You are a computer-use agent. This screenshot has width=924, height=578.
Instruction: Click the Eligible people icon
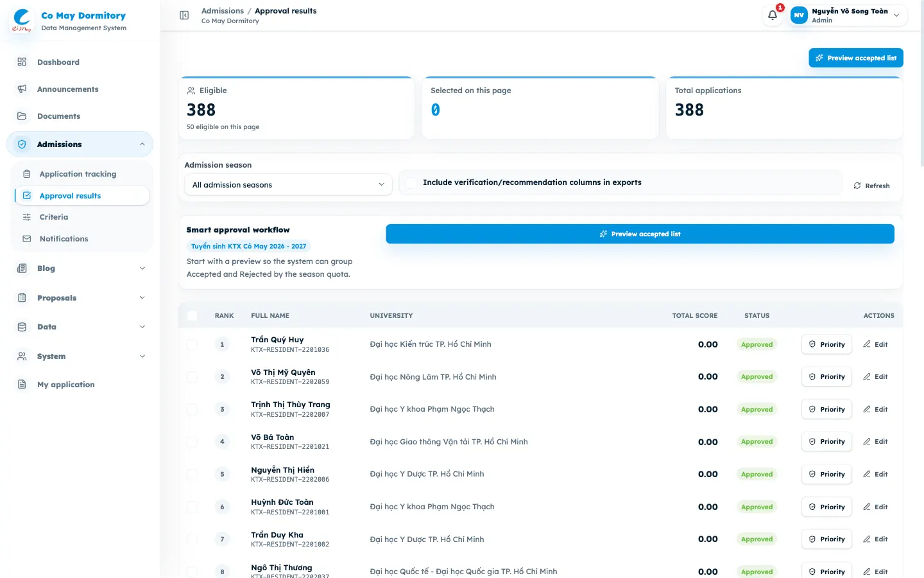tap(191, 91)
